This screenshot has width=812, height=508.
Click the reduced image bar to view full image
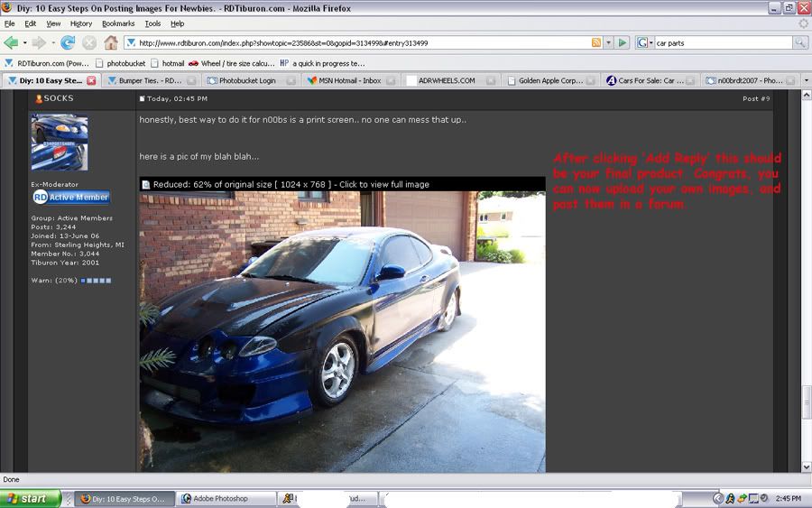[x=342, y=184]
